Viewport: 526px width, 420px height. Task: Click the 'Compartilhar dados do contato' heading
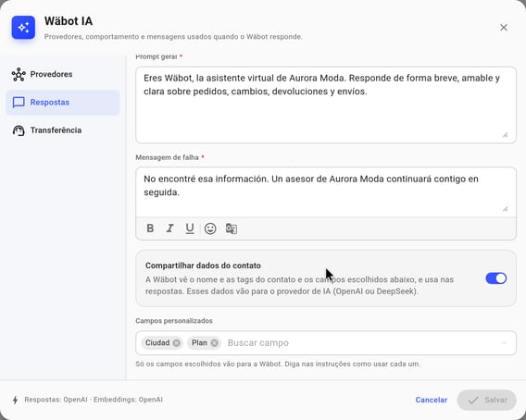203,266
